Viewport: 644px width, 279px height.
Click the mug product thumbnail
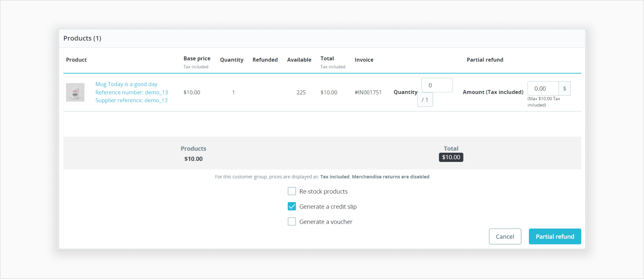(75, 92)
